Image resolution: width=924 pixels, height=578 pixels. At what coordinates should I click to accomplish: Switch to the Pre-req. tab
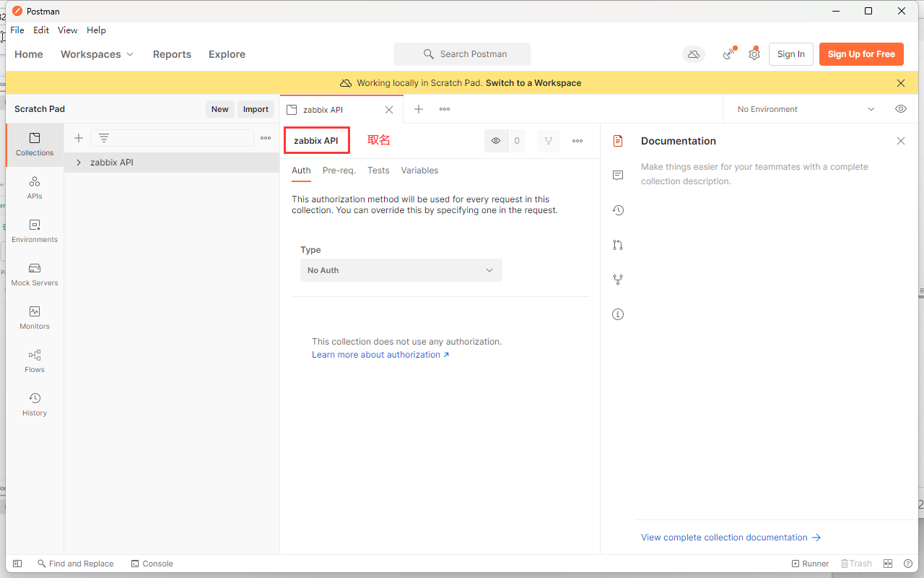point(339,171)
